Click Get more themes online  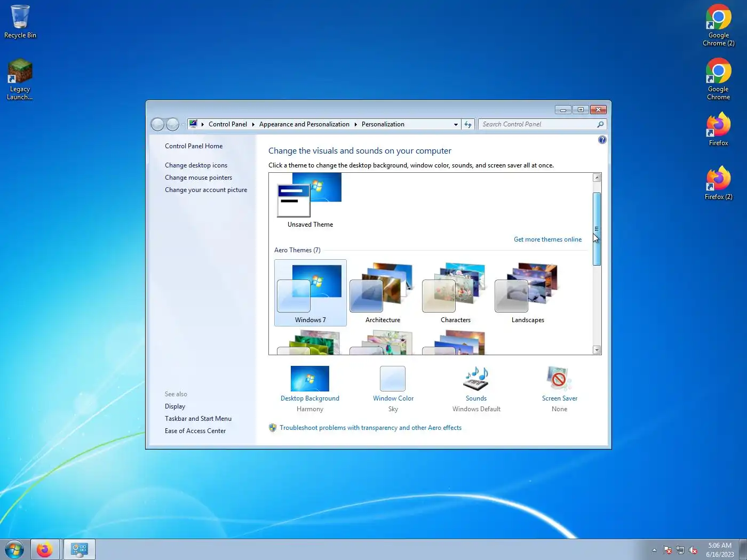pyautogui.click(x=547, y=239)
